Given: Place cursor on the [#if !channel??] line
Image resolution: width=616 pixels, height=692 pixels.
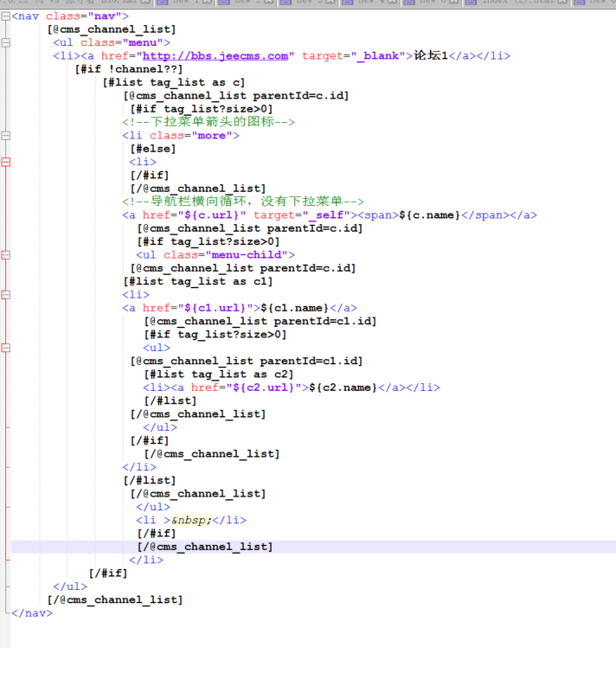Looking at the screenshot, I should (x=129, y=69).
